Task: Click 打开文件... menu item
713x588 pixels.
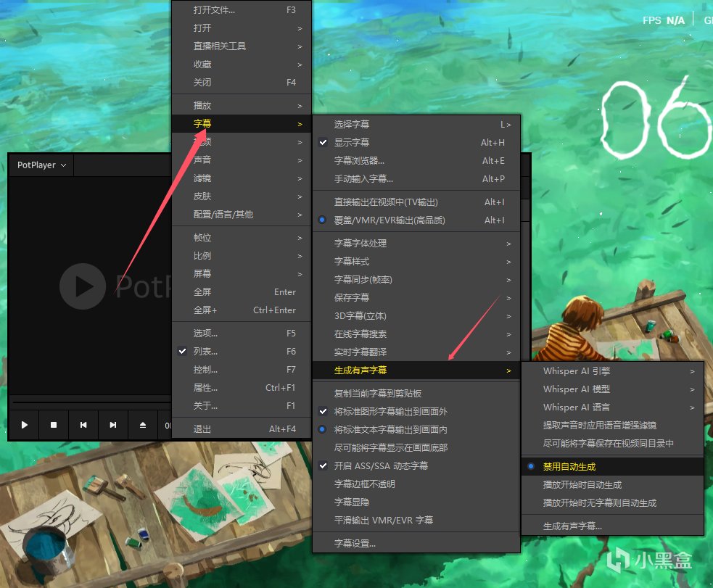Action: (x=242, y=10)
